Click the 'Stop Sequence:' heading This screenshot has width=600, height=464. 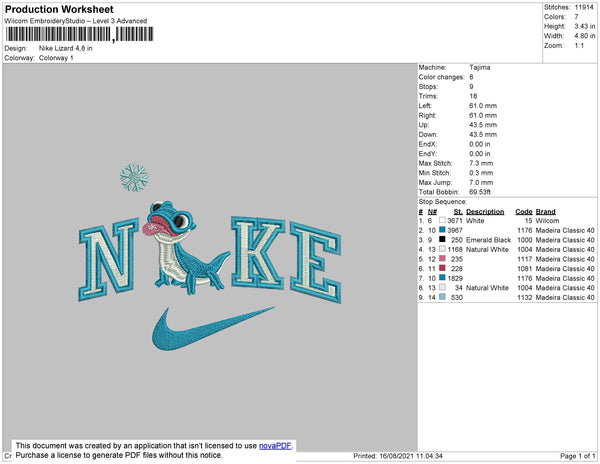tap(443, 202)
